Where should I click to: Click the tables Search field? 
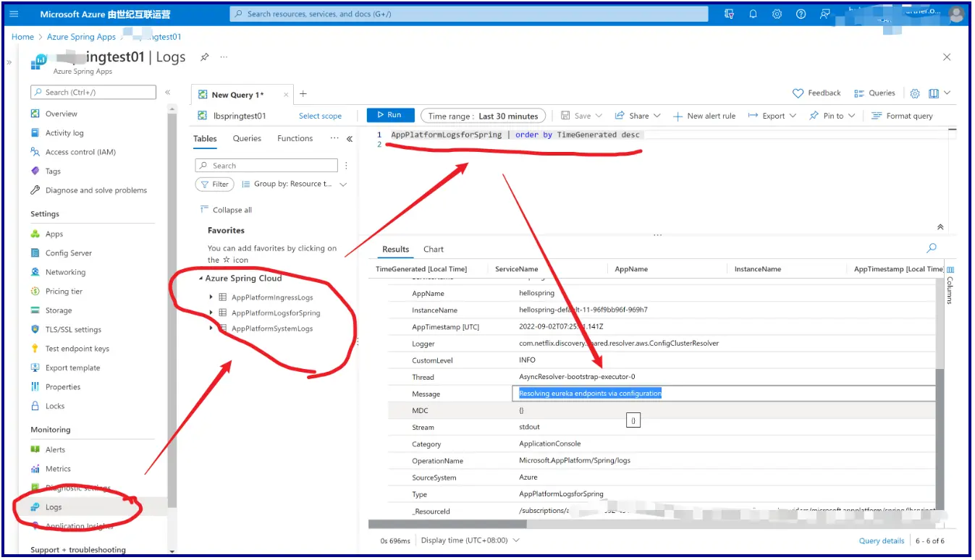point(266,166)
